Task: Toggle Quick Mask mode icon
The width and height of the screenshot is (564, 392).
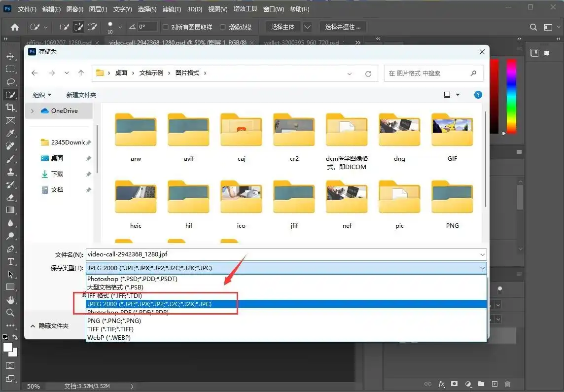Action: [10, 366]
